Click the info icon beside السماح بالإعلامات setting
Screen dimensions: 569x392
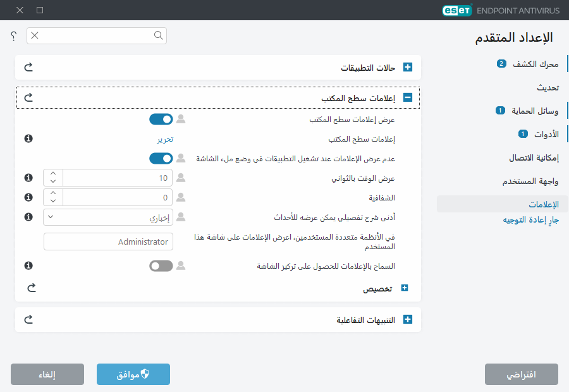tap(28, 265)
